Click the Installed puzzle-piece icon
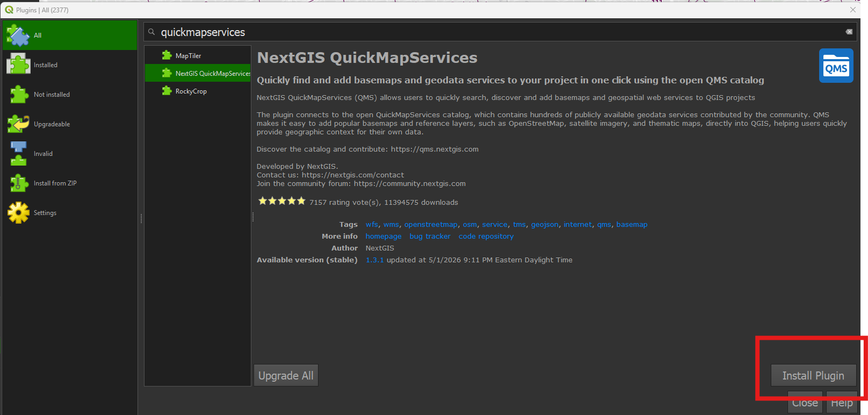Screen dimensions: 868x415 (x=18, y=65)
